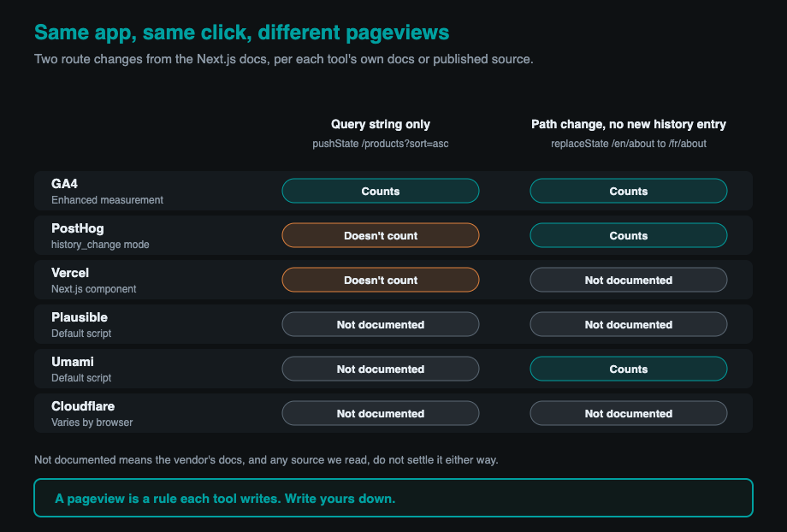The image size is (787, 532).
Task: Click Vercel 'Not documented' pill for path change
Action: [x=629, y=280]
